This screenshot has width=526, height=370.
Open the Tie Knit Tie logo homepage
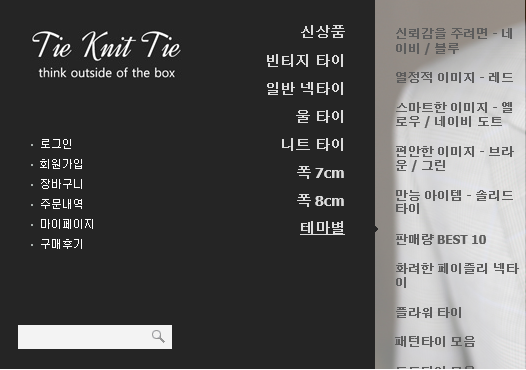[106, 54]
